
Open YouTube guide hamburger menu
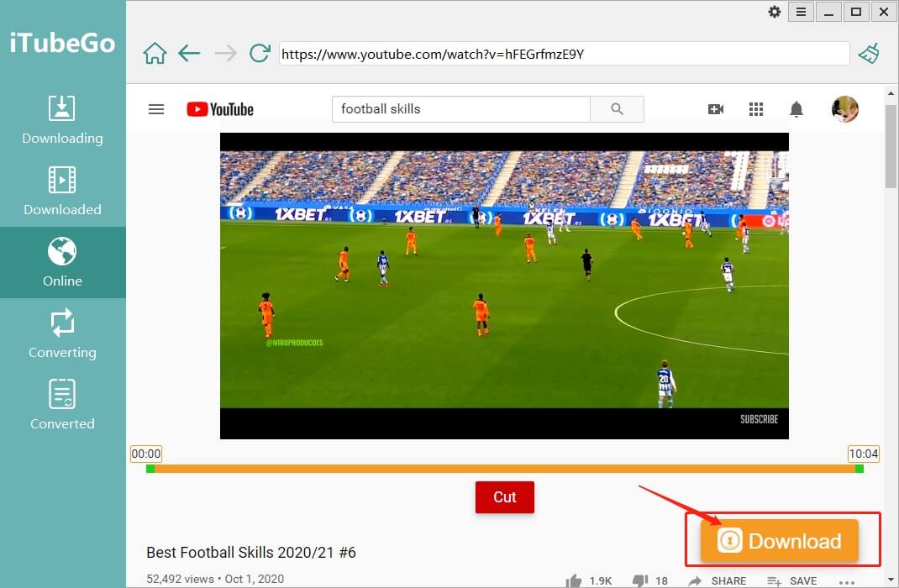pyautogui.click(x=156, y=109)
